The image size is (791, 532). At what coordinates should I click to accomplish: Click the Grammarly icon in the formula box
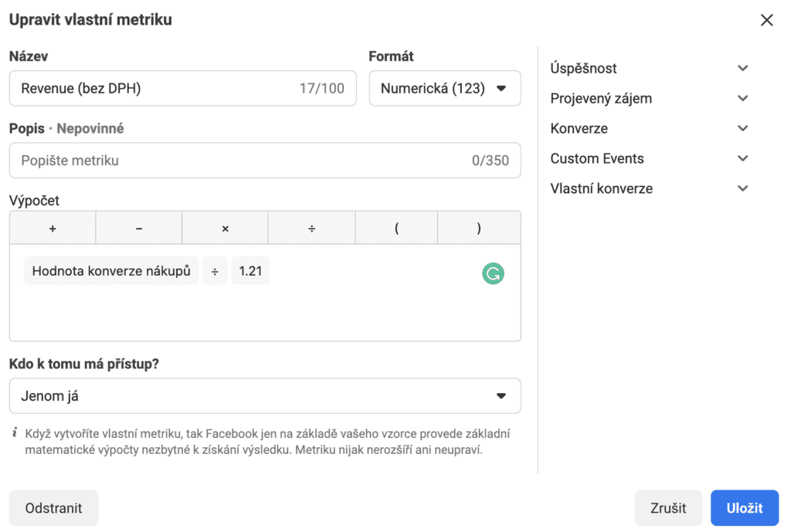point(493,273)
